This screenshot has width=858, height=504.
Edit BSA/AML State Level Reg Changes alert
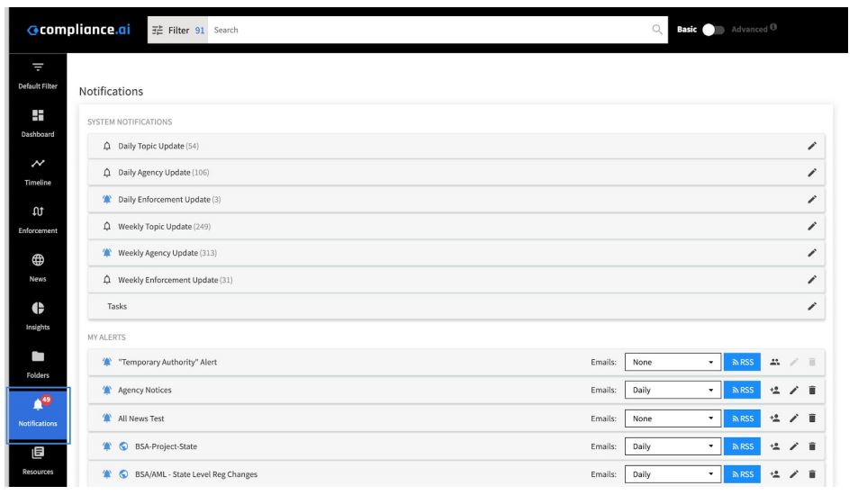point(794,474)
